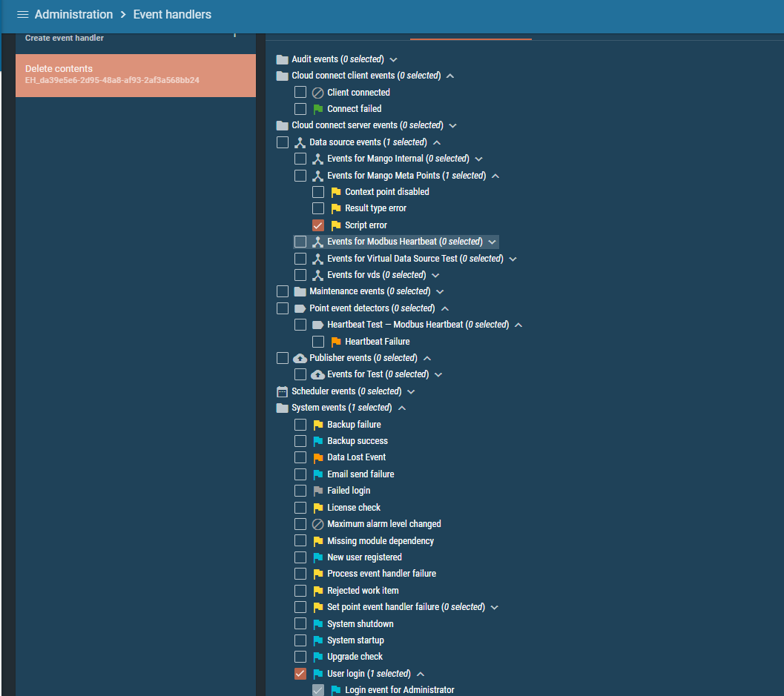This screenshot has width=784, height=696.
Task: Check the Upgrade check checkbox
Action: coord(300,657)
